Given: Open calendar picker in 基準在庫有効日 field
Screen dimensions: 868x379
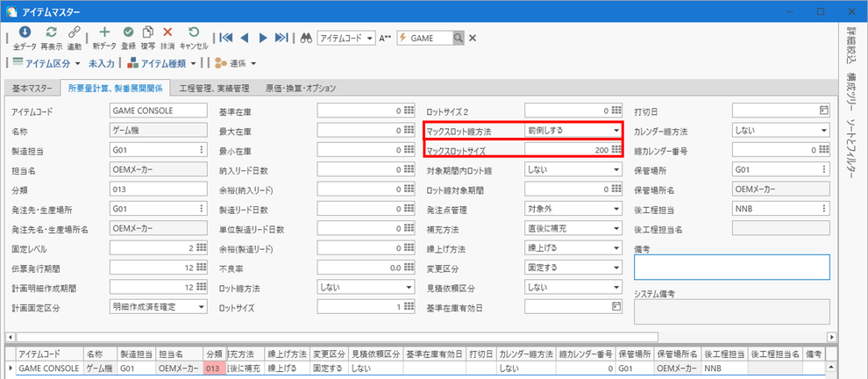Looking at the screenshot, I should coord(616,306).
